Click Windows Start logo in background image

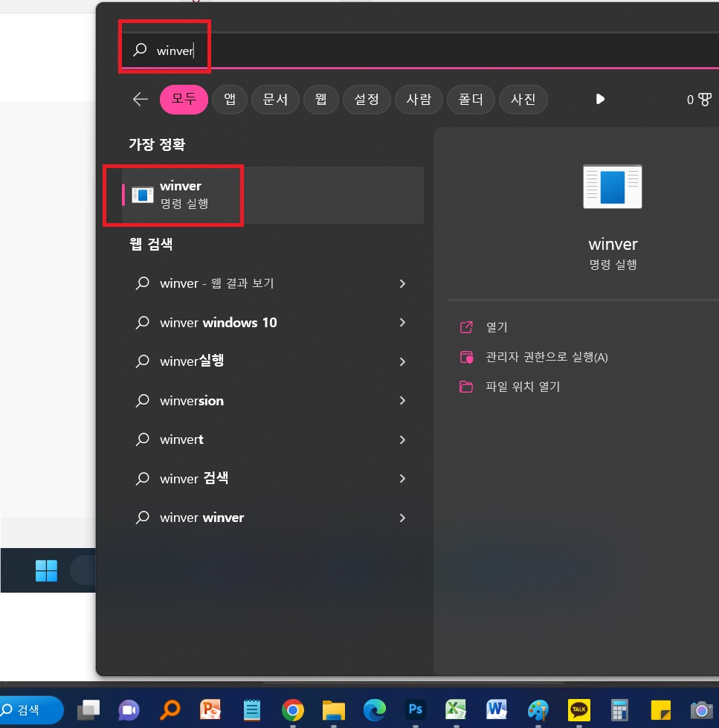click(46, 570)
